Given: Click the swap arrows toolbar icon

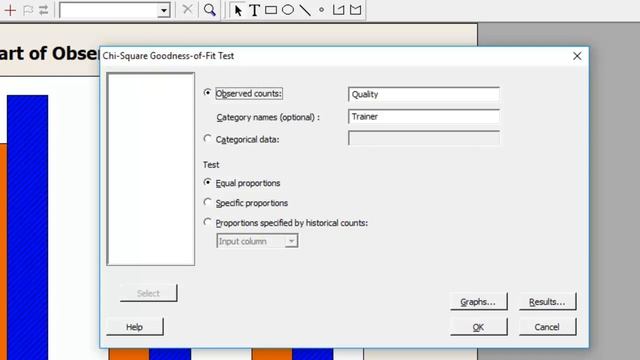Looking at the screenshot, I should pyautogui.click(x=43, y=10).
